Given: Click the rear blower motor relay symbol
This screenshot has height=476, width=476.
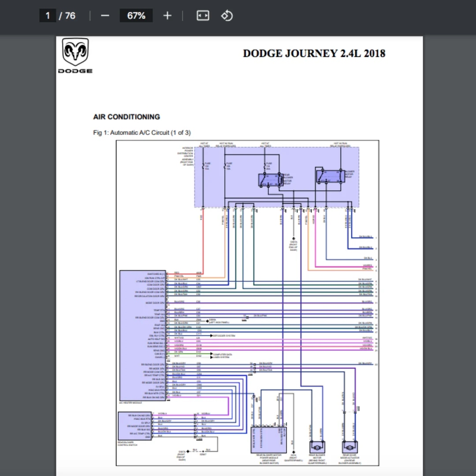Looking at the screenshot, I should [271, 180].
